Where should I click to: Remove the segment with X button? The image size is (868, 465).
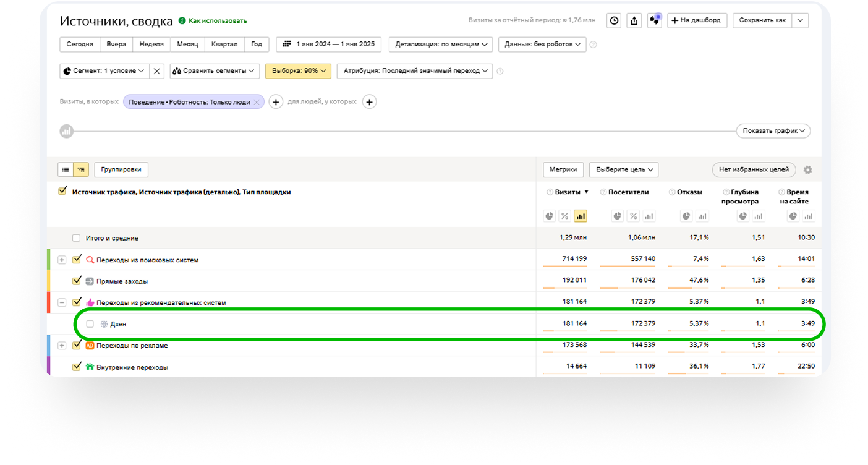pos(157,71)
